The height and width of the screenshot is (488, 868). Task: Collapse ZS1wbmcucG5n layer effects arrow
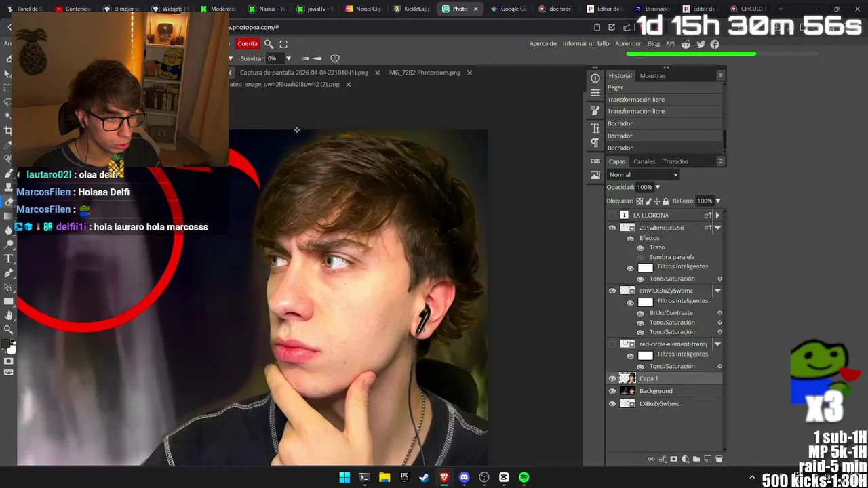coord(717,228)
